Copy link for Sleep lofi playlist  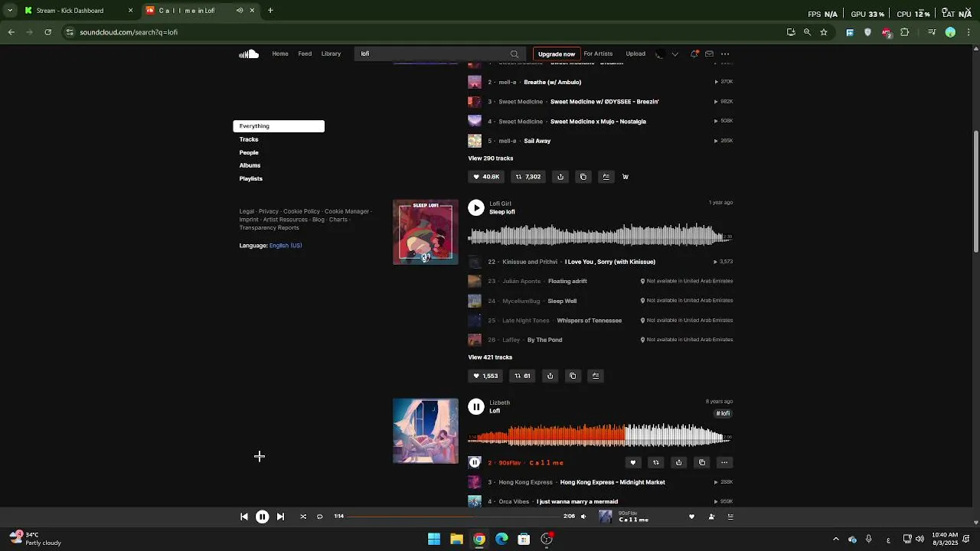[573, 376]
